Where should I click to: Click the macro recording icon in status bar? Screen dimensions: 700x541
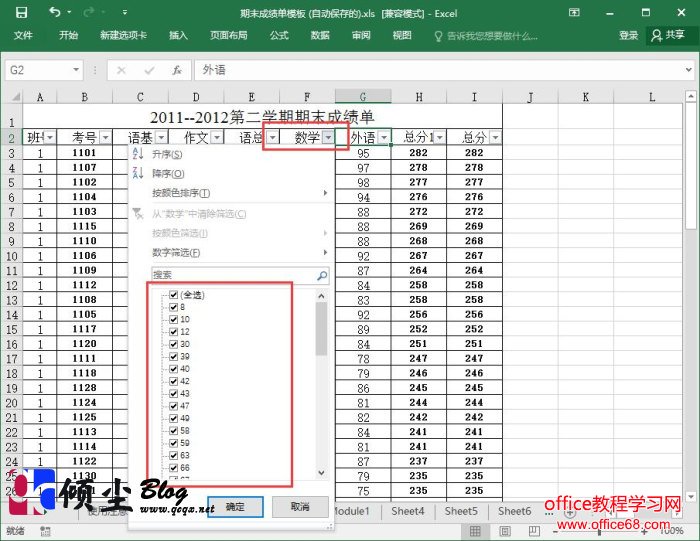pyautogui.click(x=45, y=531)
